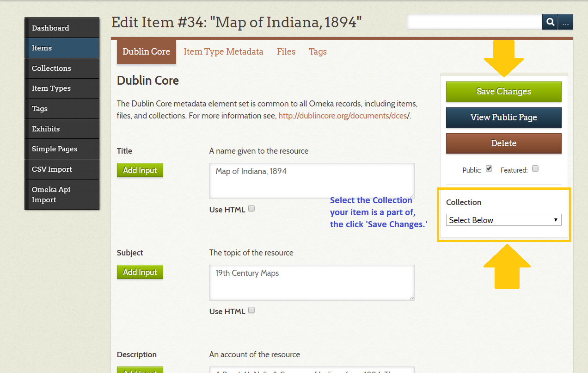This screenshot has height=373, width=588.
Task: Click the View Public Page button
Action: coord(504,118)
